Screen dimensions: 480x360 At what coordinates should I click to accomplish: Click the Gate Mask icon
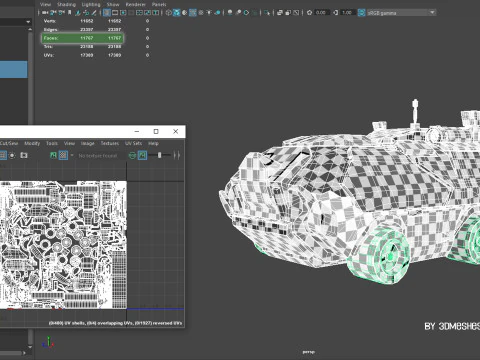131,13
